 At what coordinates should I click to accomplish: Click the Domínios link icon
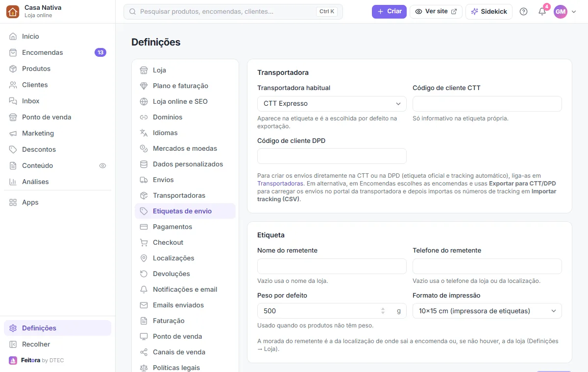click(x=144, y=117)
